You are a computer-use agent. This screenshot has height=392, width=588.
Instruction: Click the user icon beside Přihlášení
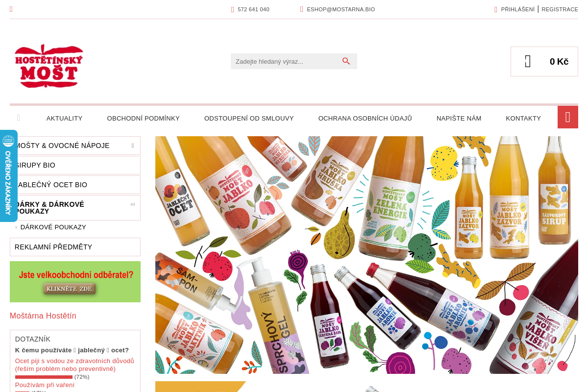pos(496,9)
